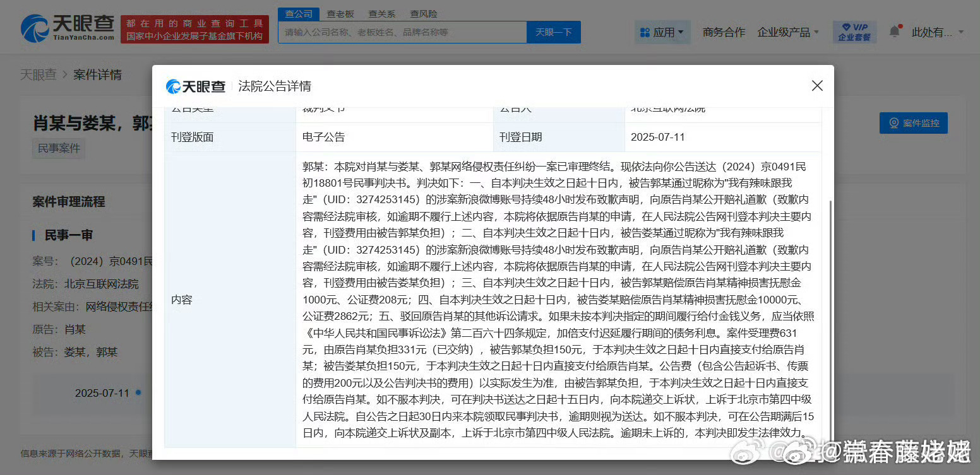Click the 天眼查 logo in the dialog header
Image resolution: width=980 pixels, height=475 pixels.
(195, 86)
